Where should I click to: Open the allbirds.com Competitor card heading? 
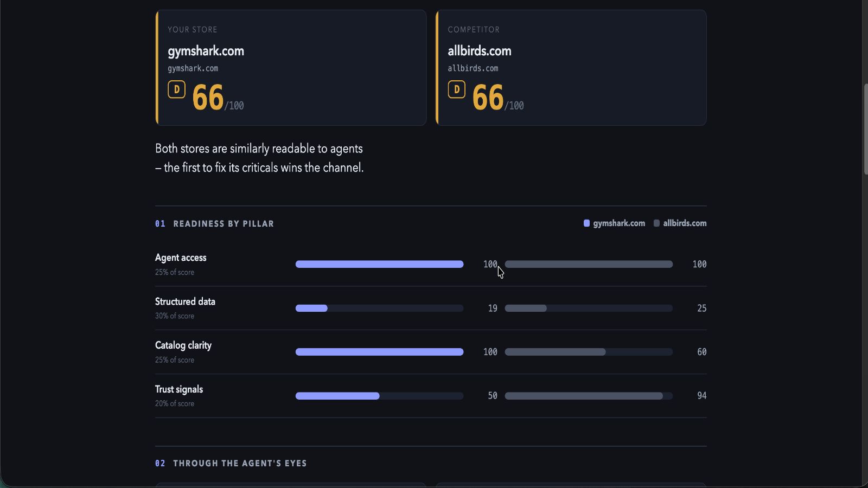(480, 51)
